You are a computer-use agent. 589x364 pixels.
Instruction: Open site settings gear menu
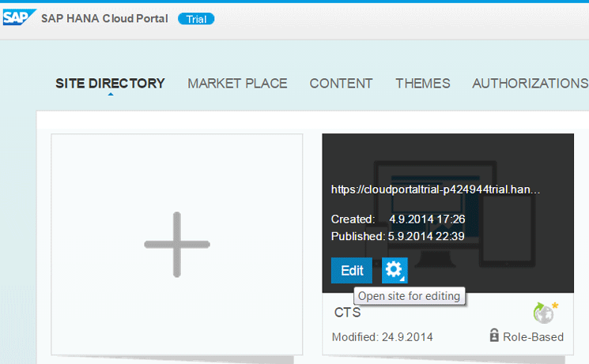[x=395, y=270]
